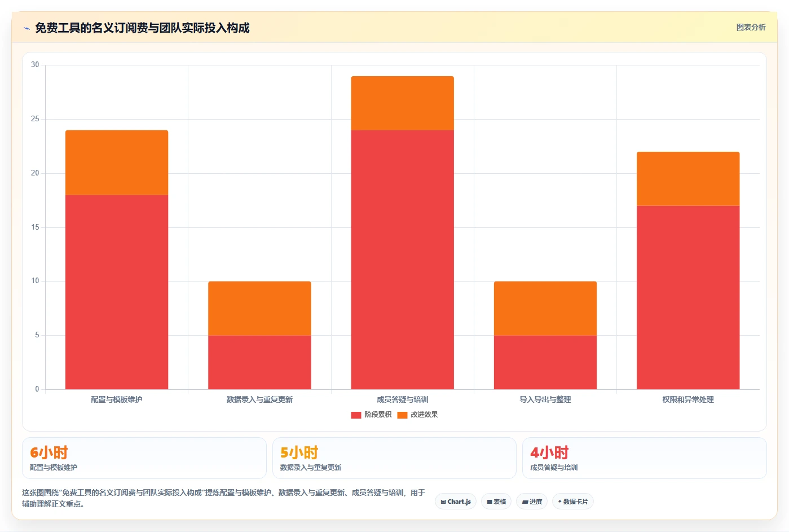This screenshot has height=532, width=789.
Task: Click 配置与模板维护 caption in the 6小时 card
Action: pyautogui.click(x=54, y=468)
